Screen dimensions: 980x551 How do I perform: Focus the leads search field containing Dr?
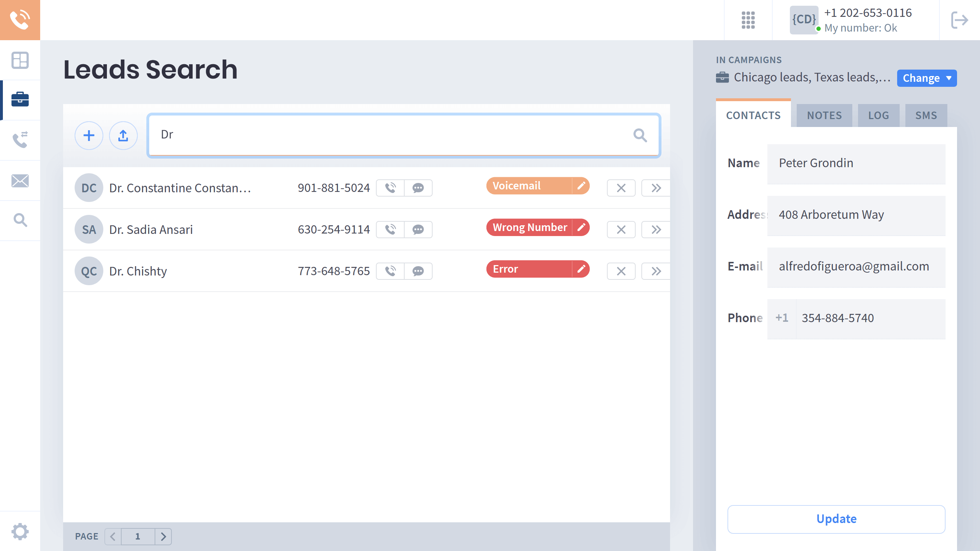click(x=404, y=136)
